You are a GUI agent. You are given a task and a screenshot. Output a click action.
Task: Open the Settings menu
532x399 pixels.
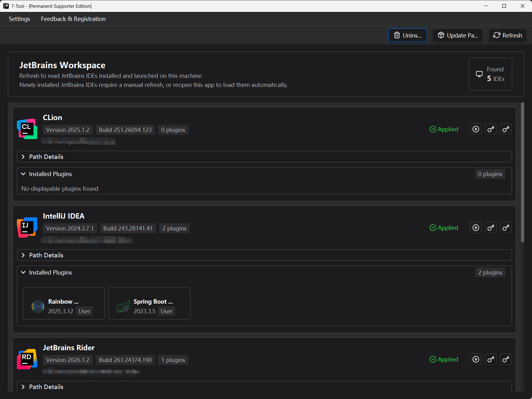19,19
